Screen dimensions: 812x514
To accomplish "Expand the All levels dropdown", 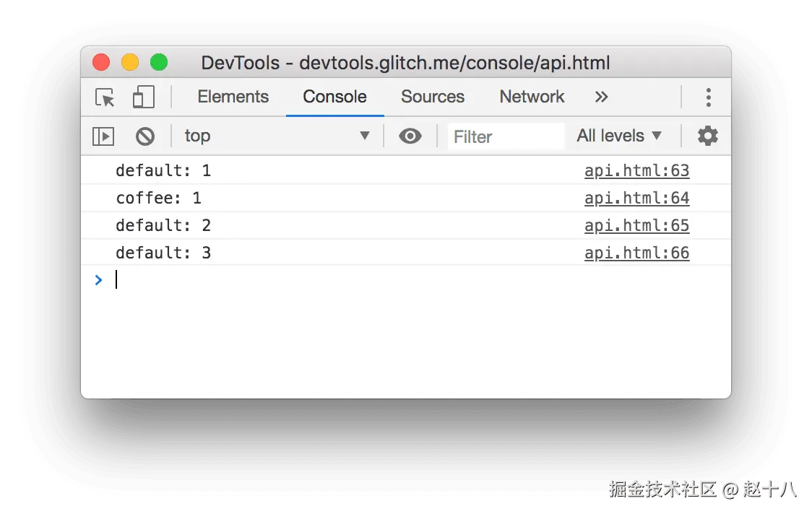I will (x=619, y=136).
